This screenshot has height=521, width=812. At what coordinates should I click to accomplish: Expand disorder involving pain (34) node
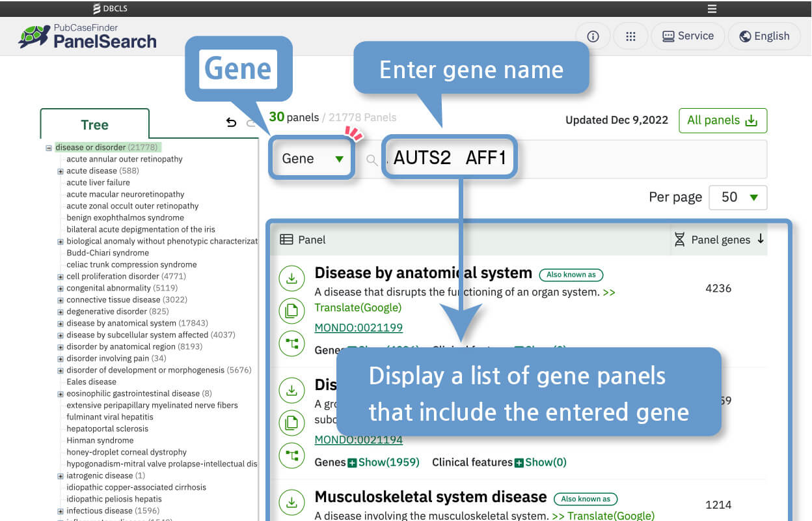[61, 359]
